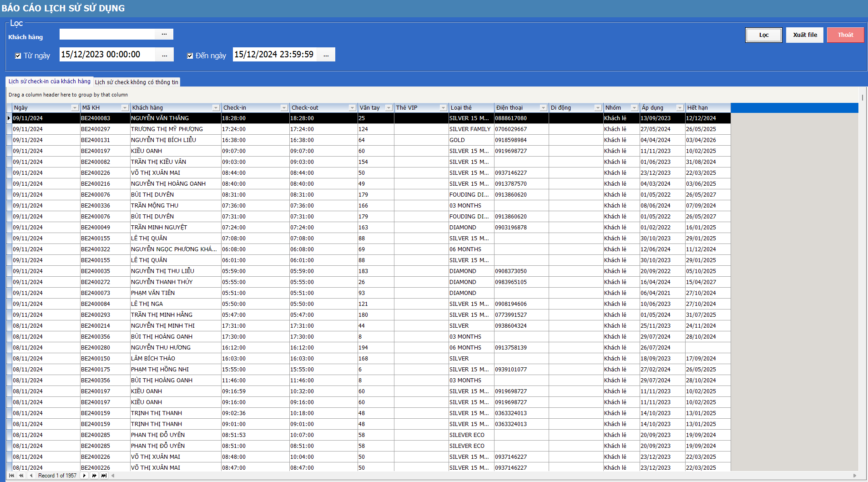Click Record 1 of 1957 status text
This screenshot has height=482, width=868.
click(x=57, y=476)
